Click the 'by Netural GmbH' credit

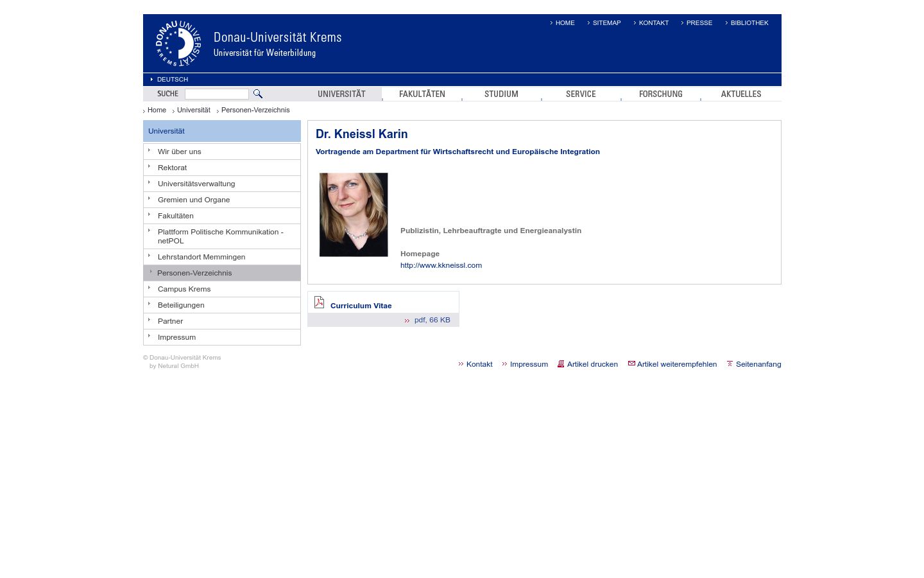(174, 366)
